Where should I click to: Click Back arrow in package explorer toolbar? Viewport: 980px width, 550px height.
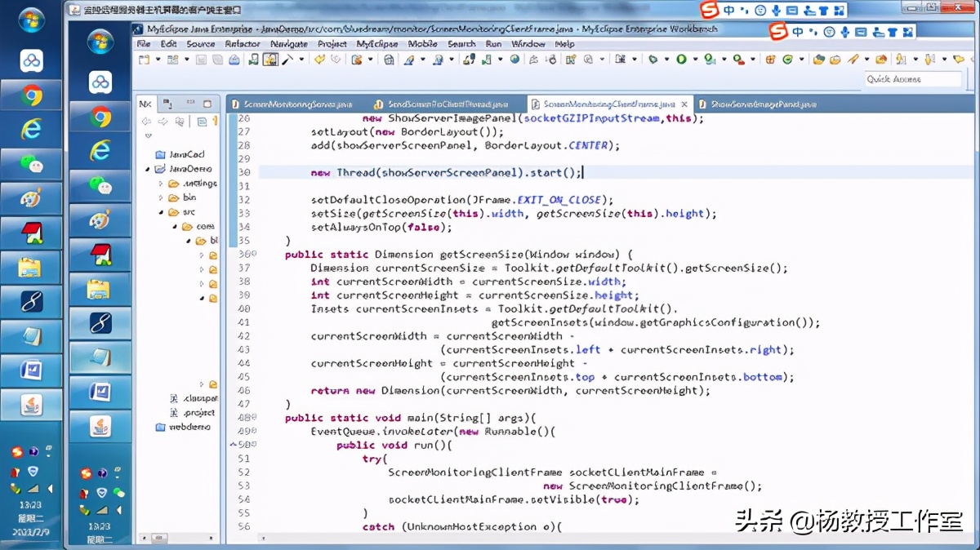coord(146,122)
